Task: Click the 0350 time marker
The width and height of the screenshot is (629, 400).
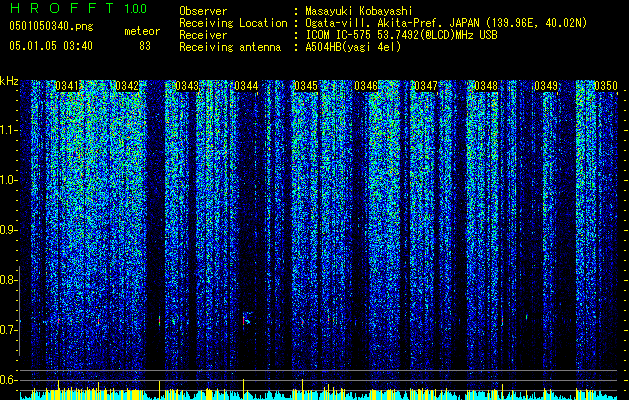Action: click(x=606, y=86)
